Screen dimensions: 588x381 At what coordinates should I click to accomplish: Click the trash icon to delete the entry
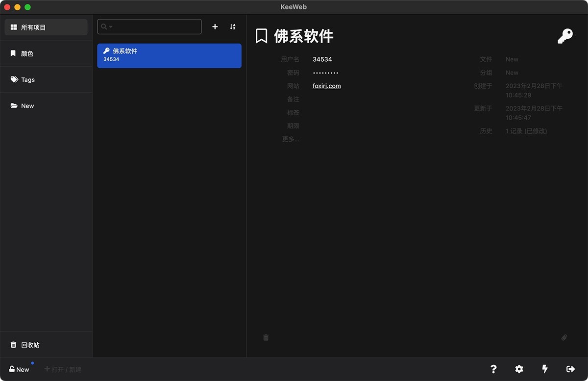(x=266, y=337)
